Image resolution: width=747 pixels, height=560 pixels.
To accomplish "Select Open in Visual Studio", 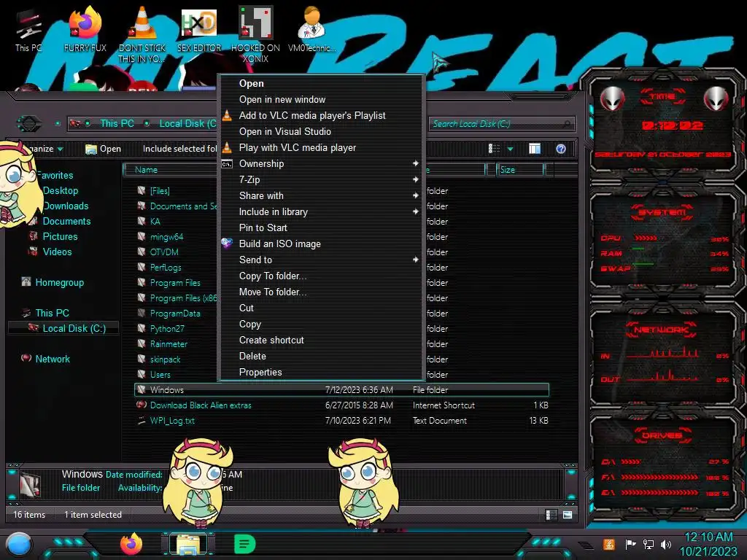I will [x=321, y=131].
